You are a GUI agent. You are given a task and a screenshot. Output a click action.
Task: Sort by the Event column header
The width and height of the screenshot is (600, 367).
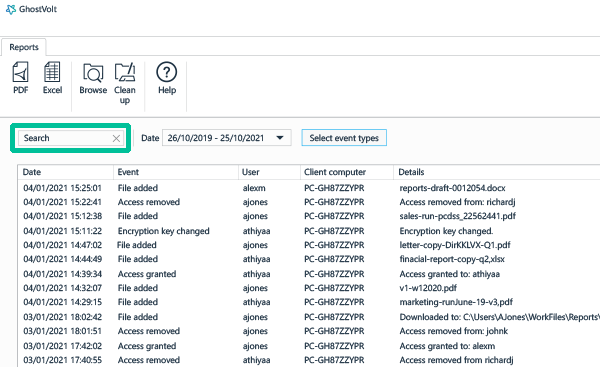176,172
